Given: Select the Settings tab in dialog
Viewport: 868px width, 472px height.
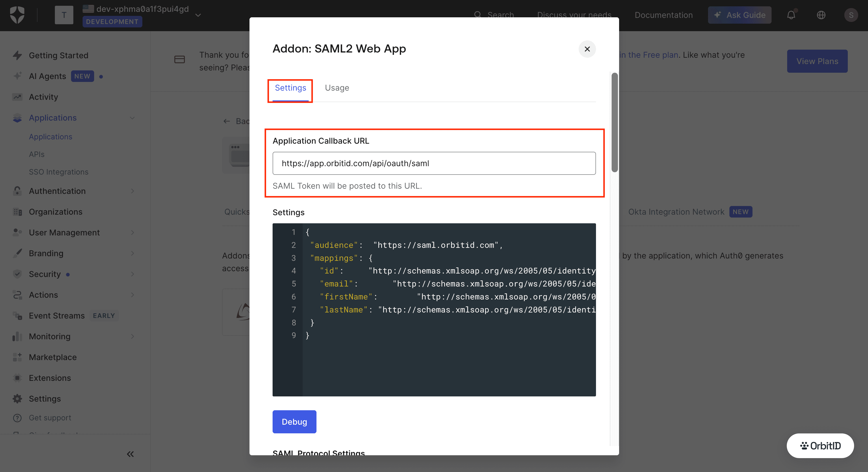Looking at the screenshot, I should point(290,88).
